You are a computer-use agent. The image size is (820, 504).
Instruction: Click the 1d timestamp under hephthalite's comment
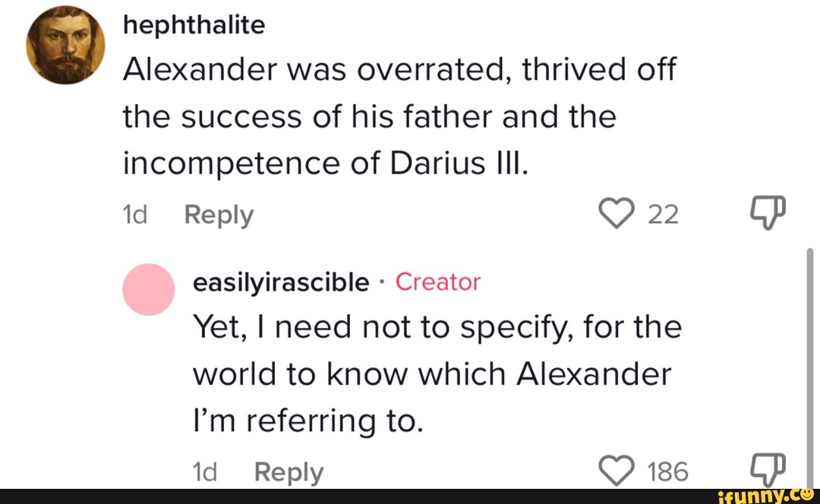click(133, 216)
